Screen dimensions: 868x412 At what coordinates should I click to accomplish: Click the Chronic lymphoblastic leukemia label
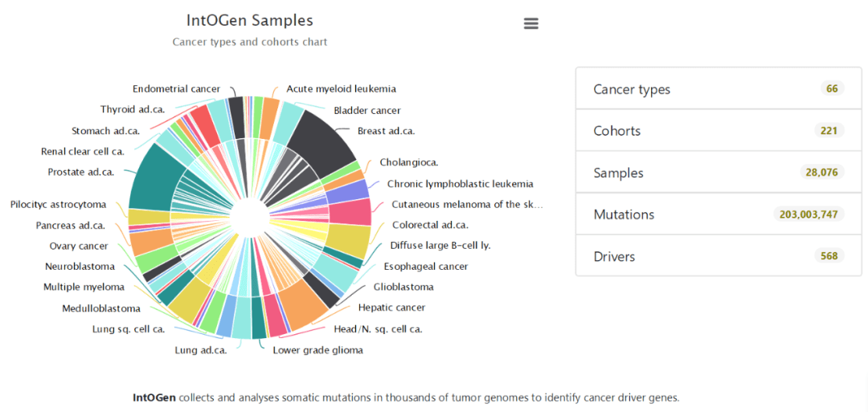[x=460, y=184]
